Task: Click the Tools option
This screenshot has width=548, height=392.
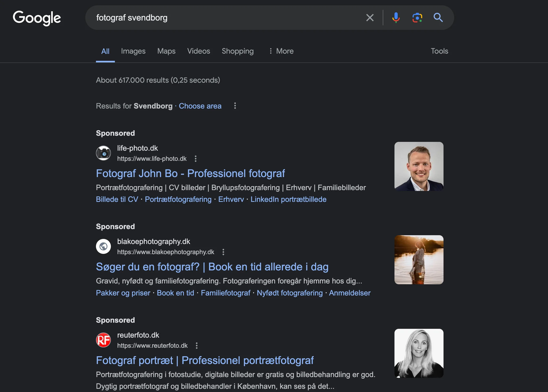Action: point(439,51)
